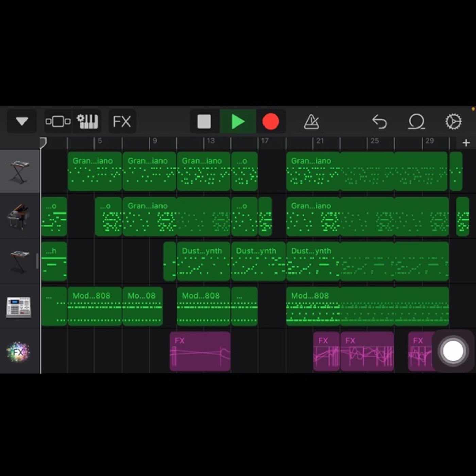Undo the last action with the arrow icon
476x476 pixels.
379,121
